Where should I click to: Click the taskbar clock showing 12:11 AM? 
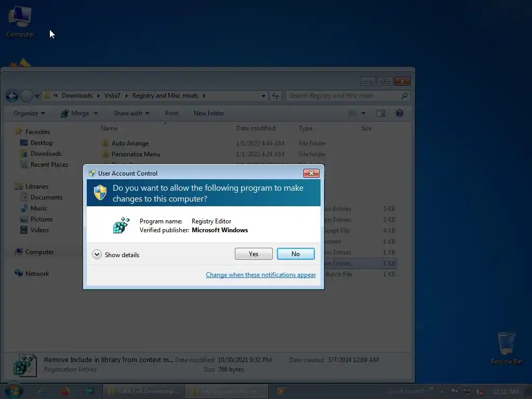tap(506, 392)
